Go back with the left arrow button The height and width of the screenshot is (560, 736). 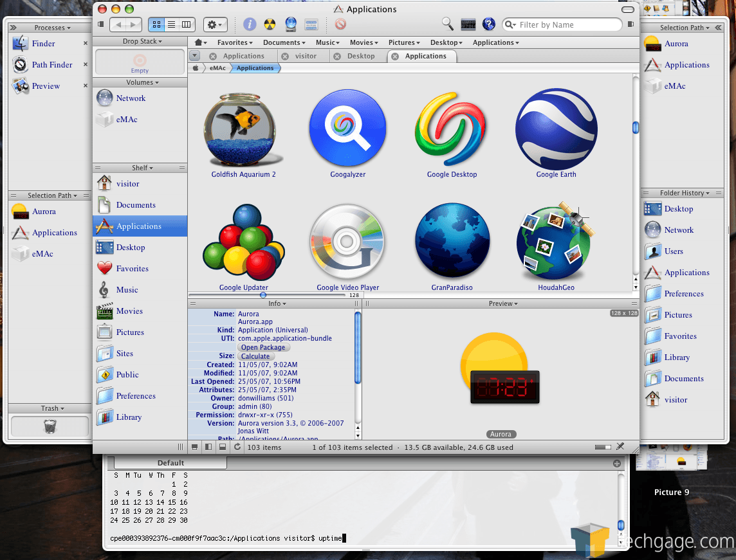click(118, 24)
